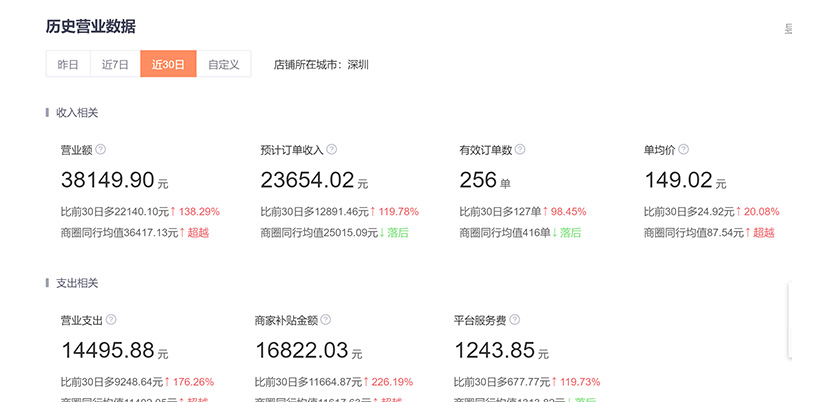Switch to the 昨日 tab
Screen dimensions: 824x402
click(68, 64)
